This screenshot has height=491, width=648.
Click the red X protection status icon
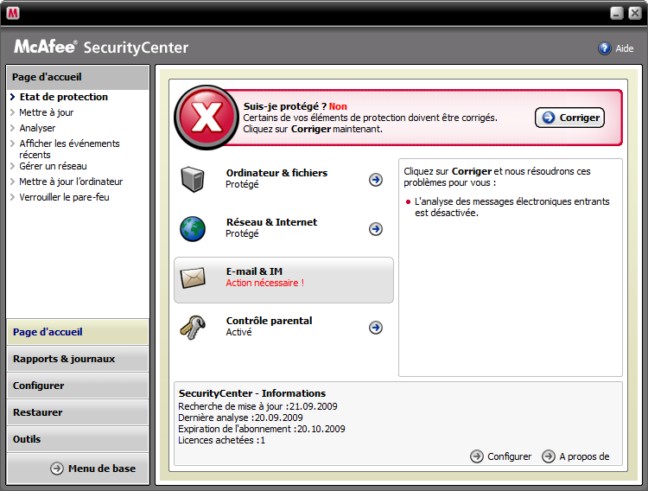(206, 117)
